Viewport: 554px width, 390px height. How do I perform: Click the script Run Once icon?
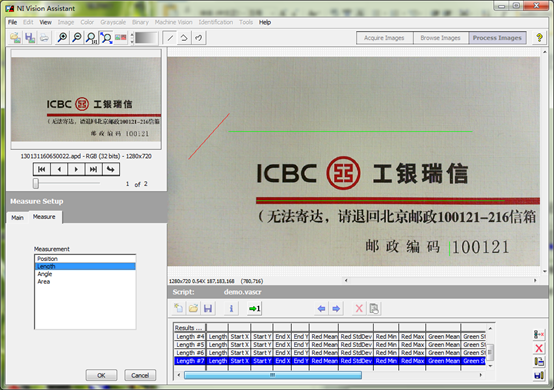point(254,308)
